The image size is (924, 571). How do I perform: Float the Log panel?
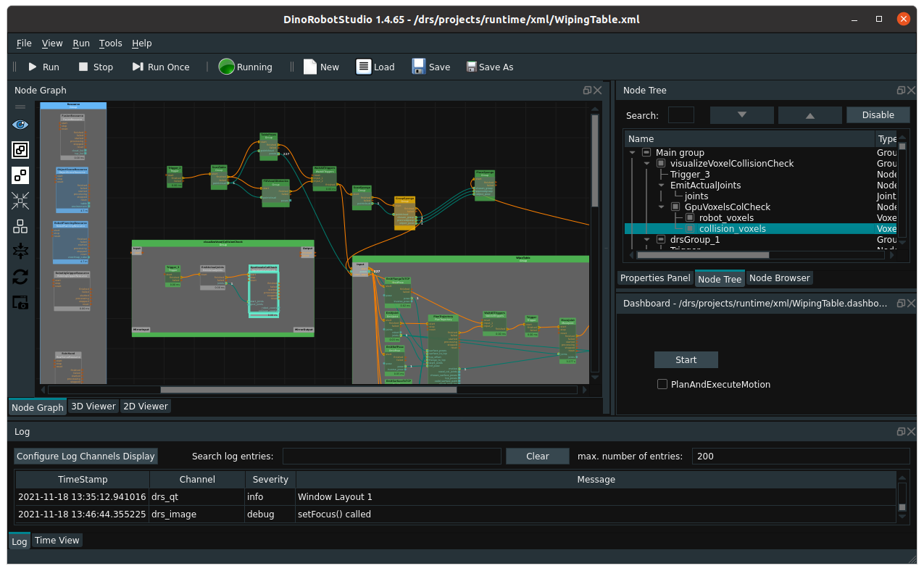tap(901, 431)
